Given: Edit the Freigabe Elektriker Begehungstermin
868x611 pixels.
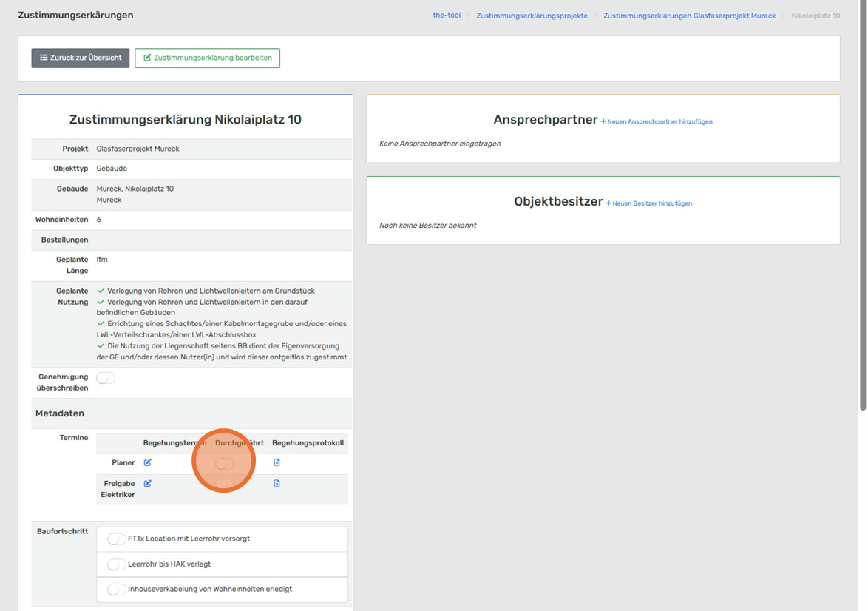Looking at the screenshot, I should tap(147, 484).
